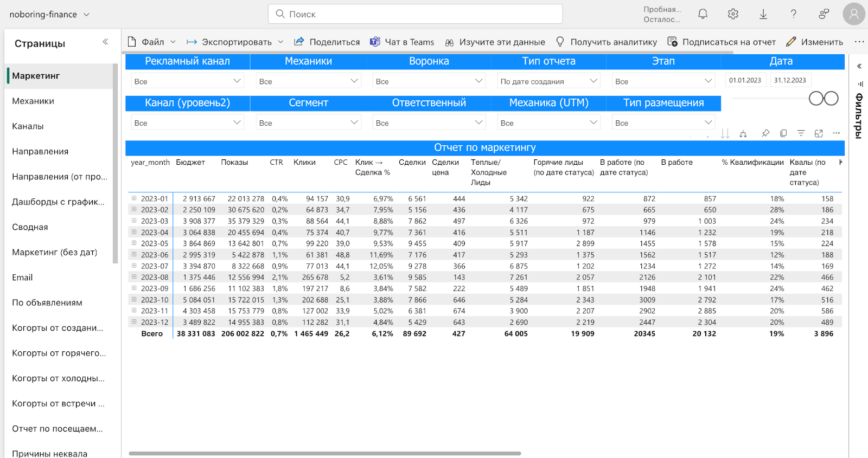Expand the 2023-05 row

[134, 243]
